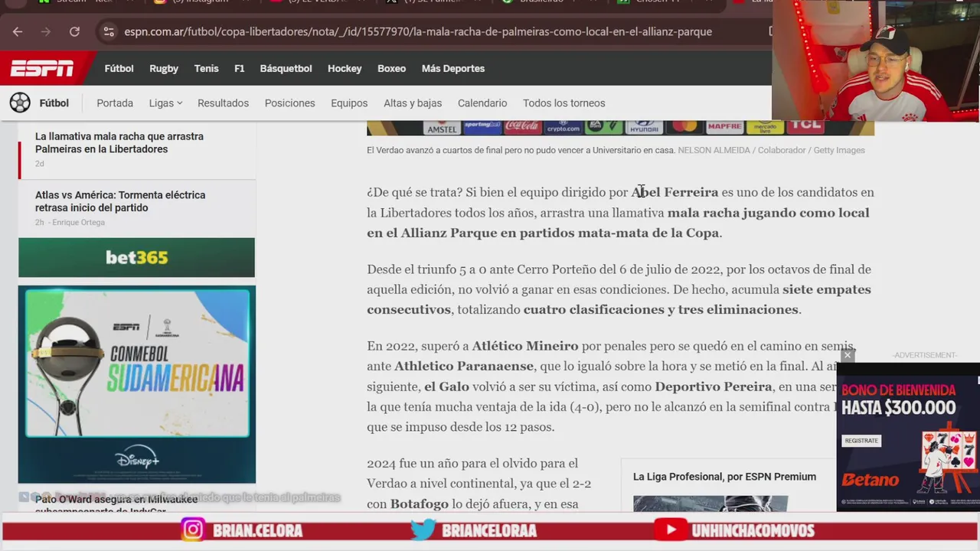Click the Deportivo Pereira link
The height and width of the screenshot is (551, 980).
pyautogui.click(x=714, y=386)
